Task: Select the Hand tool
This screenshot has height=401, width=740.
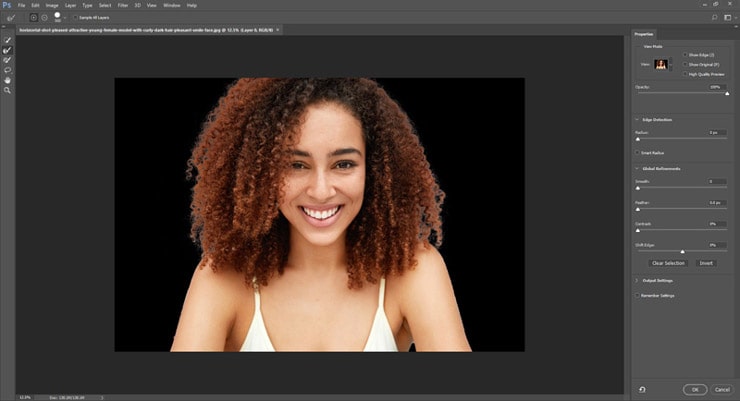Action: coord(8,80)
